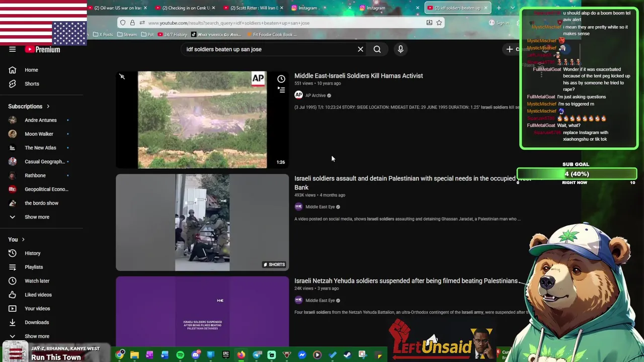Switch to Checking in on Cenk tab

pos(185,8)
